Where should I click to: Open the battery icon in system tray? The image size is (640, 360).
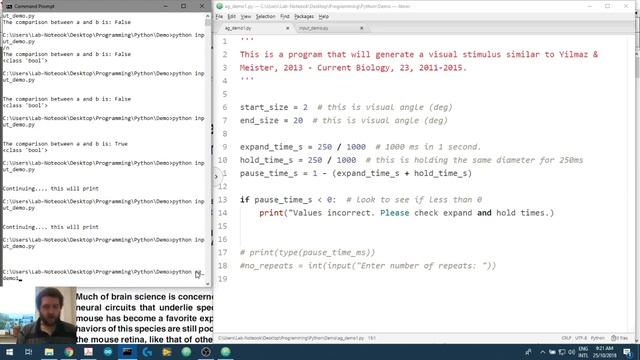(x=552, y=352)
